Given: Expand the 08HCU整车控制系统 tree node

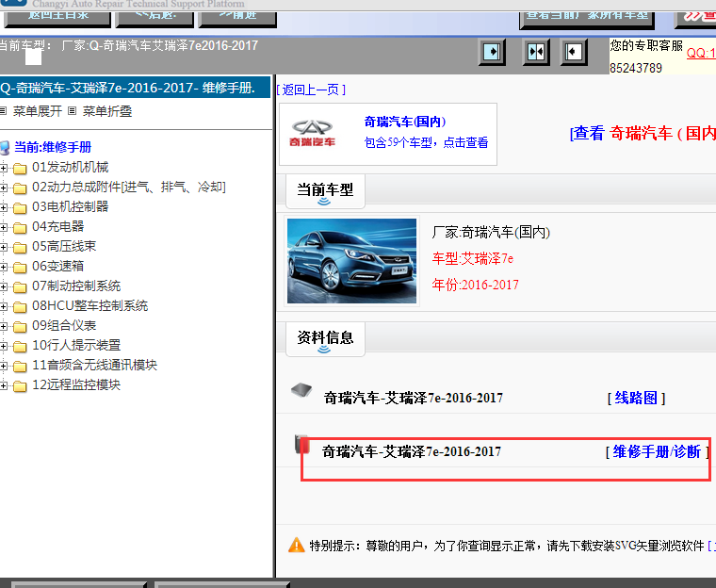Looking at the screenshot, I should 4,306.
